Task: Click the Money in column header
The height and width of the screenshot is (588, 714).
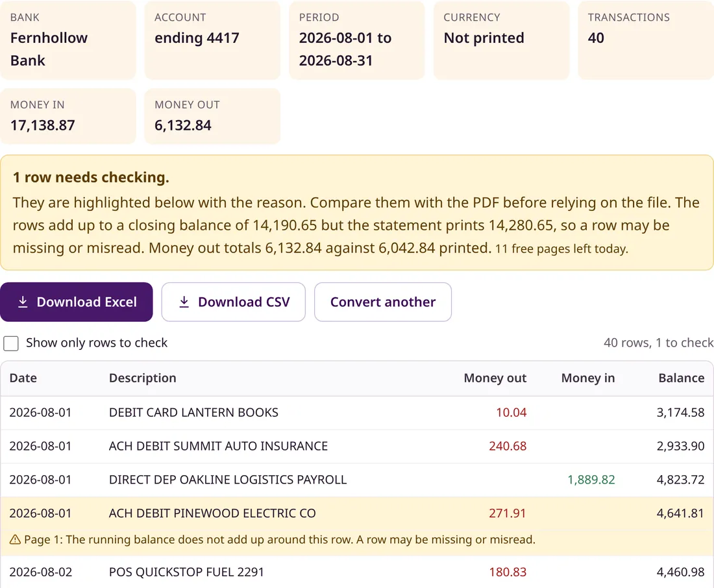Action: click(588, 378)
